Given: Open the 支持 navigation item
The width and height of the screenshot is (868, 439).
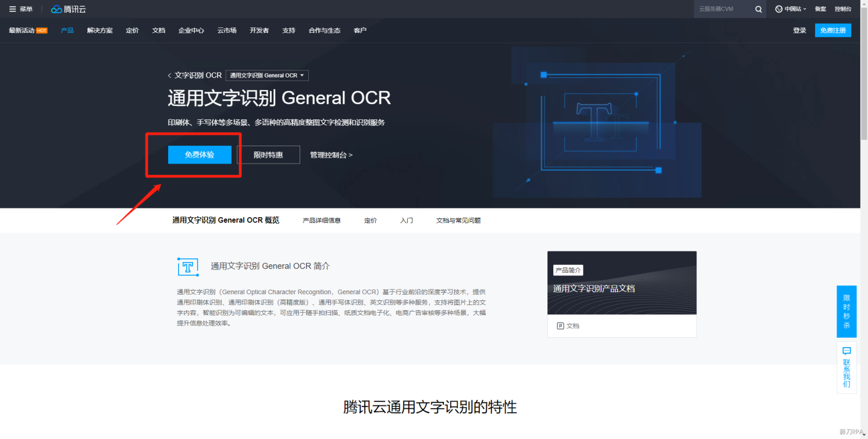Looking at the screenshot, I should [x=289, y=30].
